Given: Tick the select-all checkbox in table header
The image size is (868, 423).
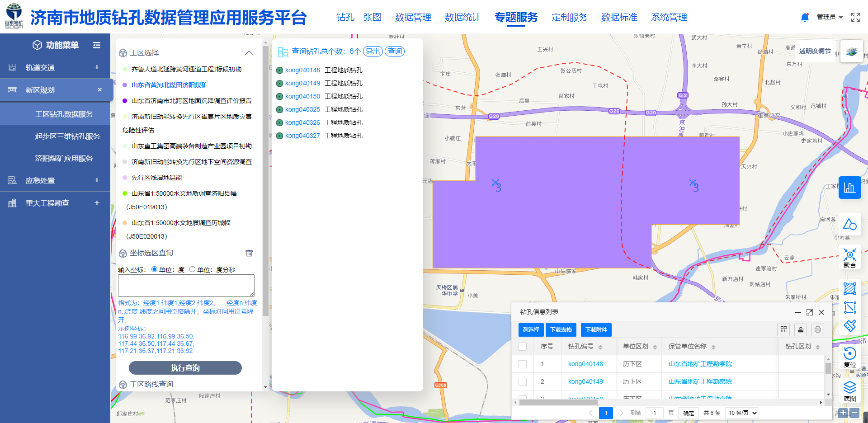Looking at the screenshot, I should click(x=523, y=347).
